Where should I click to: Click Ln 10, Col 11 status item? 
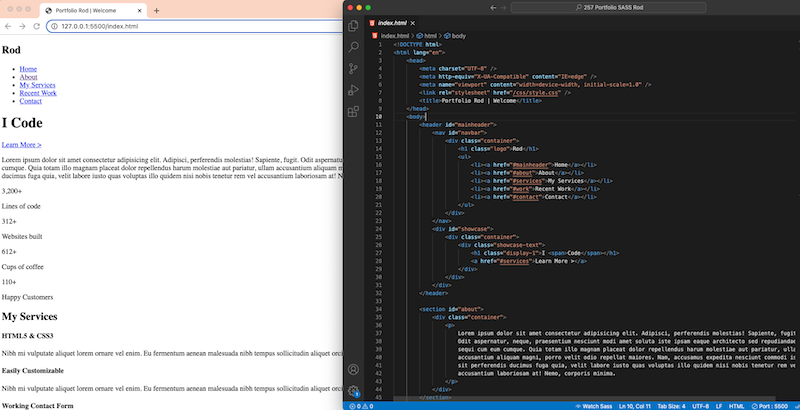pos(635,406)
